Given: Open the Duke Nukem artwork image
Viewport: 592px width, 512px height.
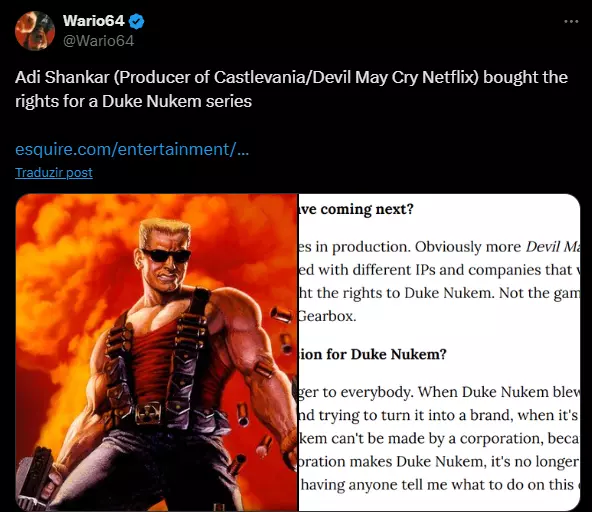Looking at the screenshot, I should [156, 352].
